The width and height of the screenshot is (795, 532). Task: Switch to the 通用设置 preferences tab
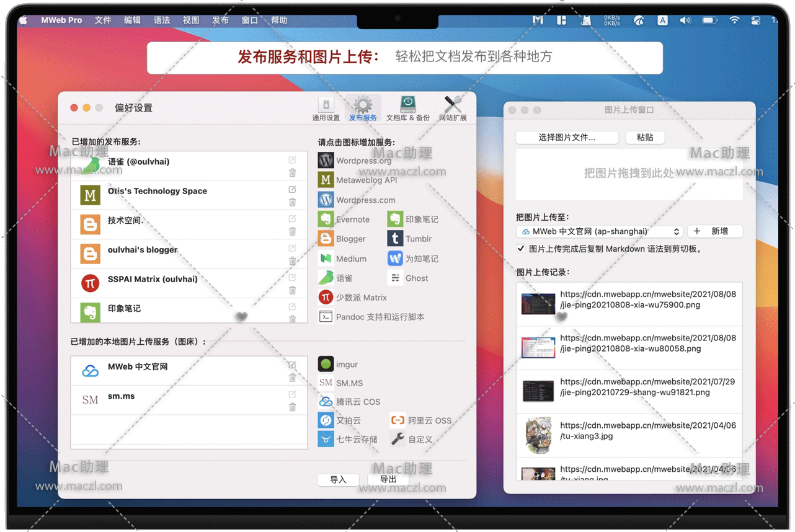coord(326,109)
